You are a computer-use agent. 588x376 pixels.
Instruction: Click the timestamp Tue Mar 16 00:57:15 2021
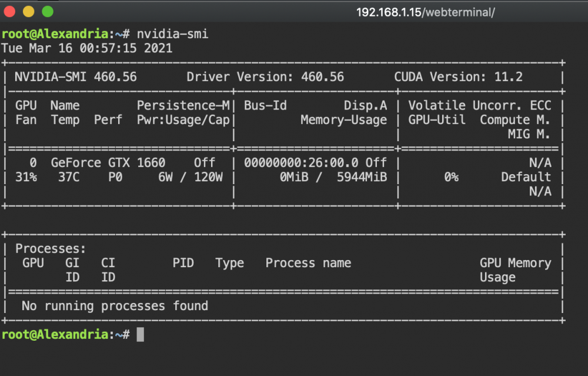(86, 48)
